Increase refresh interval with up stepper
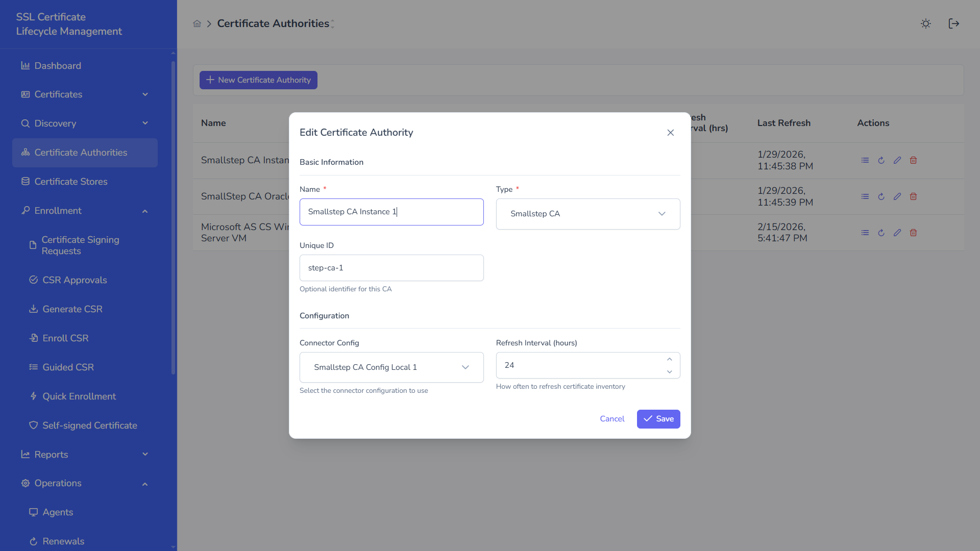 point(669,359)
